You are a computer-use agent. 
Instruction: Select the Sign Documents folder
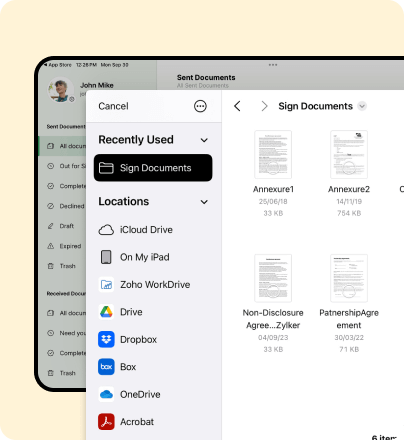[x=153, y=168]
